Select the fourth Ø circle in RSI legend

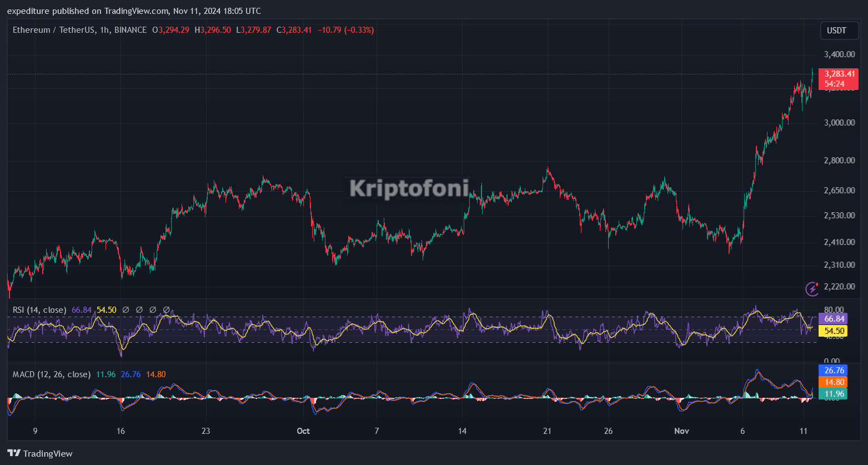tap(167, 310)
